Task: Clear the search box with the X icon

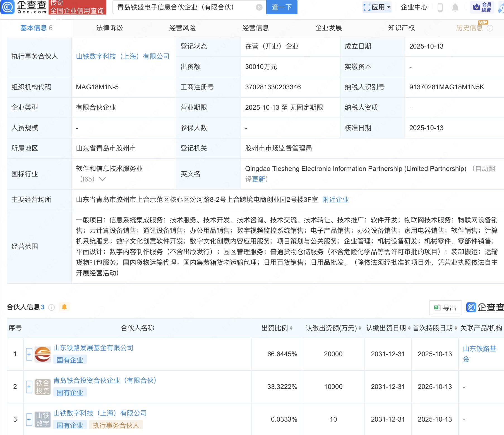Action: tap(259, 7)
